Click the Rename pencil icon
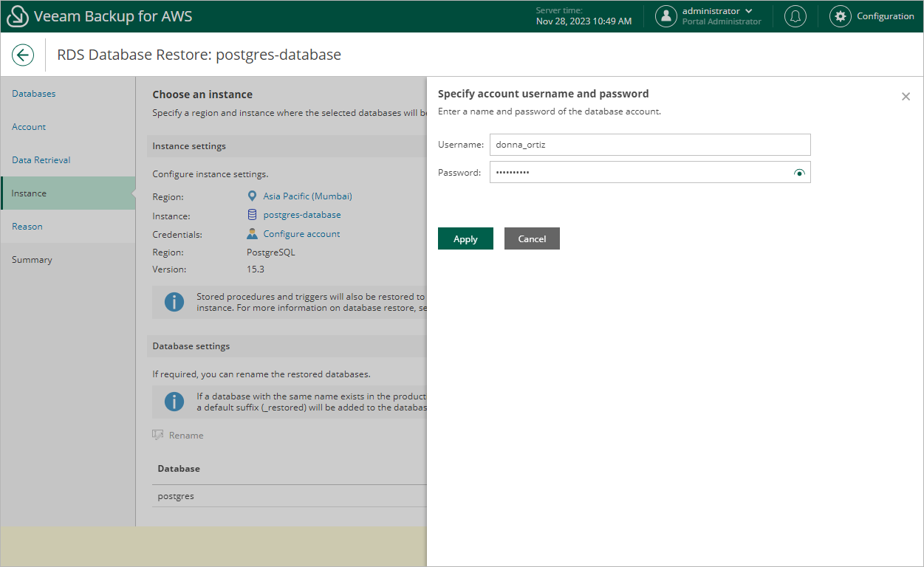This screenshot has height=567, width=924. (157, 435)
